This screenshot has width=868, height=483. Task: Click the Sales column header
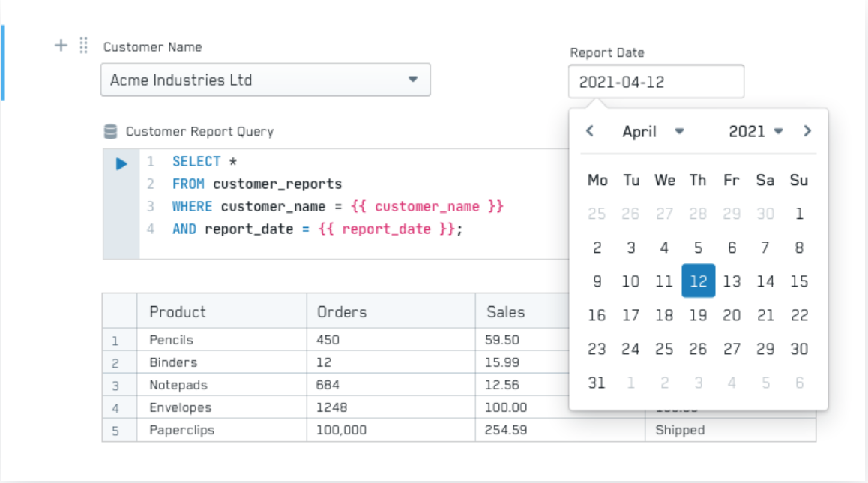click(x=506, y=311)
